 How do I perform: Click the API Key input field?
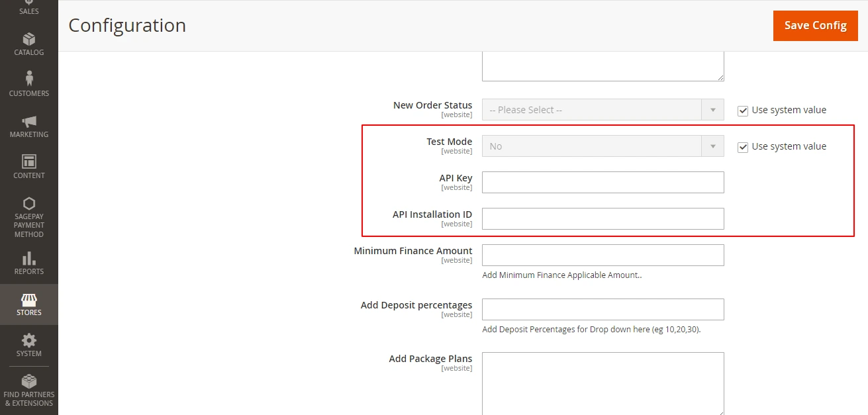(603, 183)
